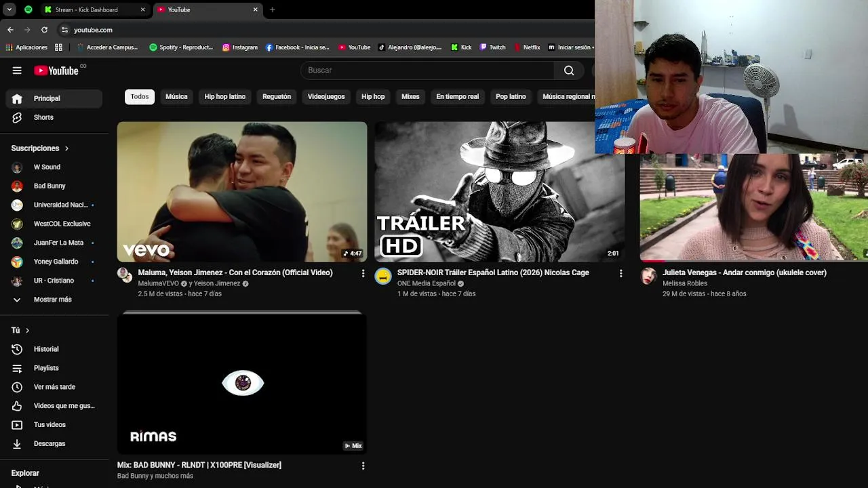This screenshot has width=868, height=488.
Task: Open the Netflix bookmark
Action: click(527, 47)
